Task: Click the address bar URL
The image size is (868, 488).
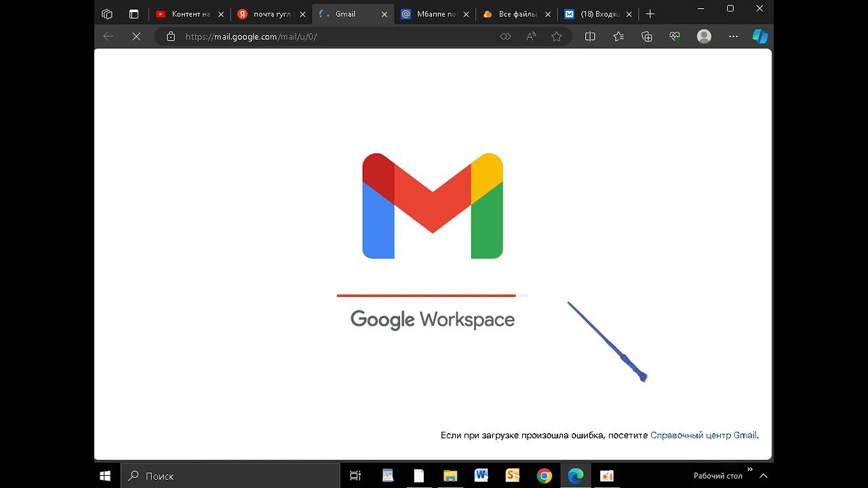Action: point(251,37)
